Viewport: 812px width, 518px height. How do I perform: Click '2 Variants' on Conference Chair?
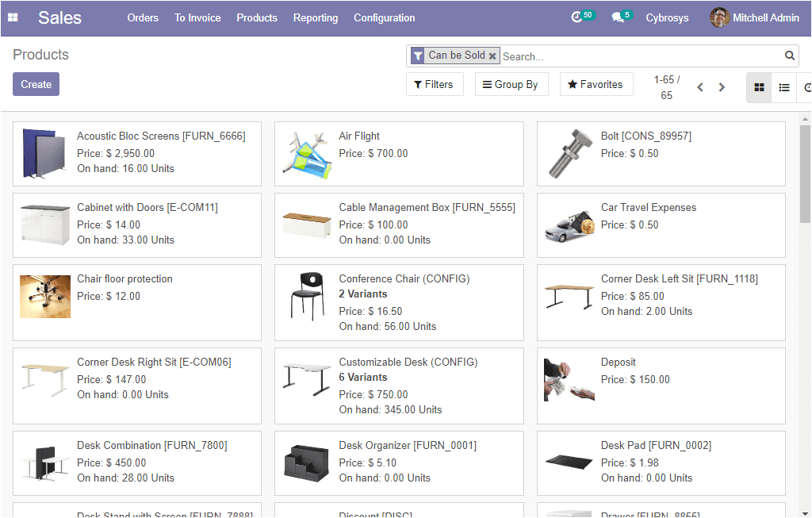click(363, 294)
